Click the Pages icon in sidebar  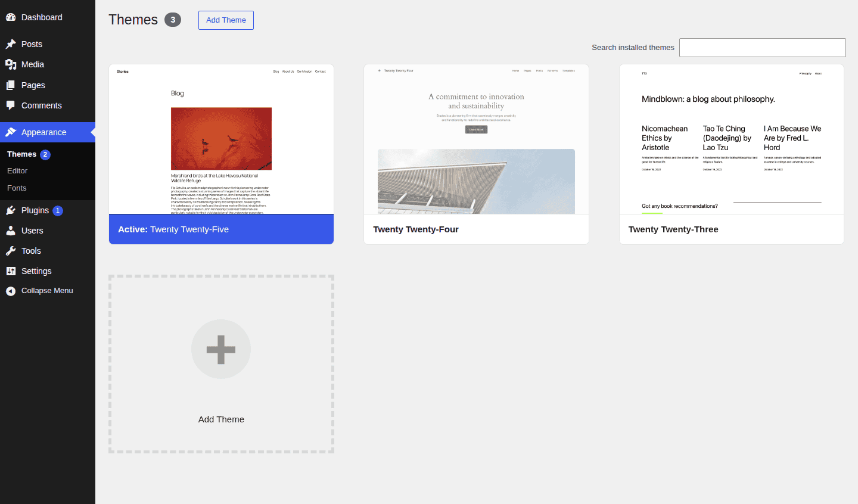point(11,85)
